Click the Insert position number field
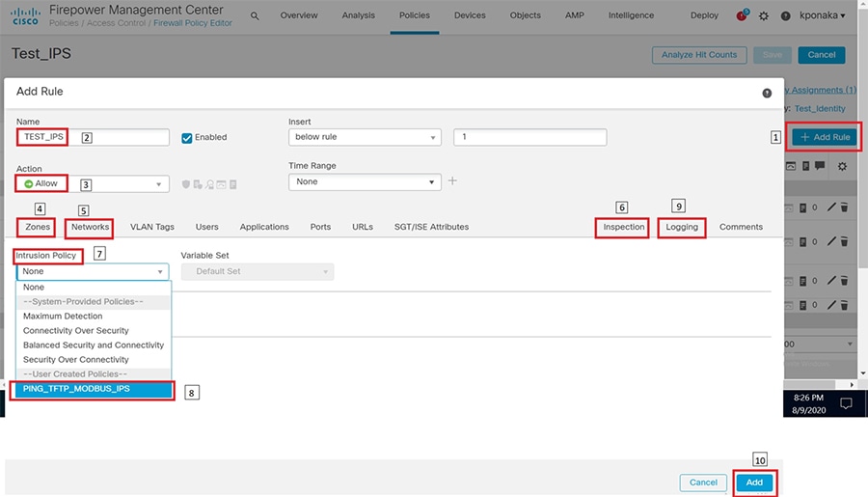868x497 pixels. [x=529, y=137]
